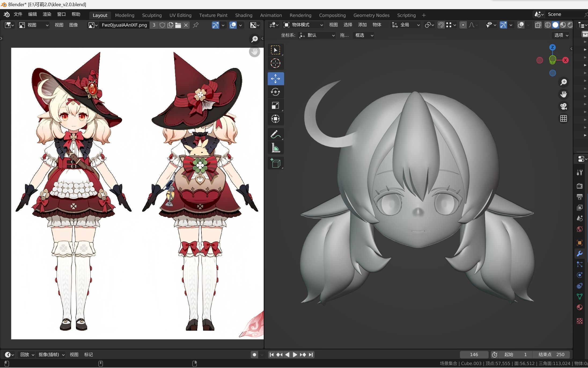
Task: Open the 渲染 render menu
Action: tap(47, 14)
